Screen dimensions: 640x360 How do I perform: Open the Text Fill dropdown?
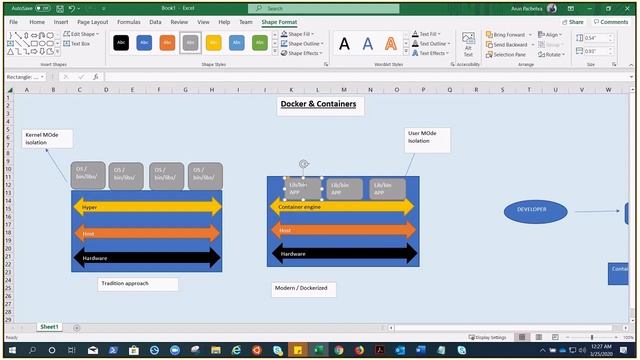pyautogui.click(x=426, y=34)
